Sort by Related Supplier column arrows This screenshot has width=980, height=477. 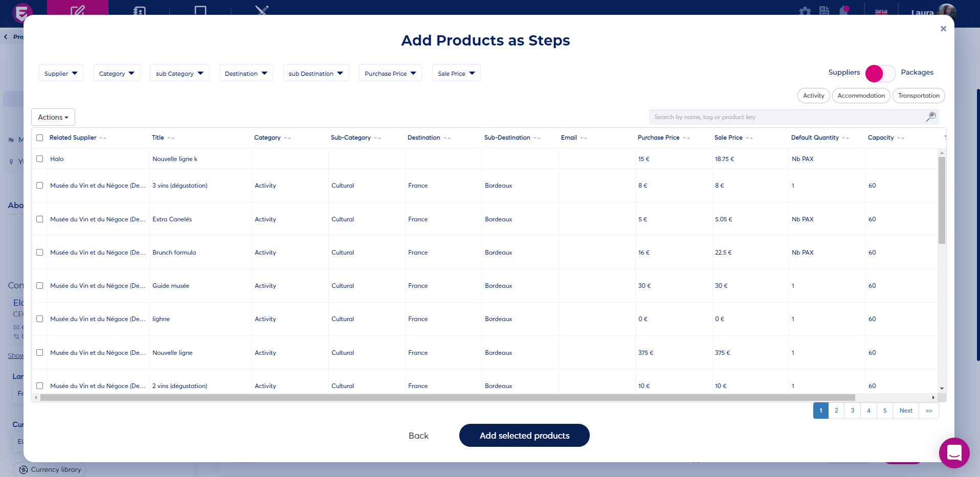[x=103, y=138]
